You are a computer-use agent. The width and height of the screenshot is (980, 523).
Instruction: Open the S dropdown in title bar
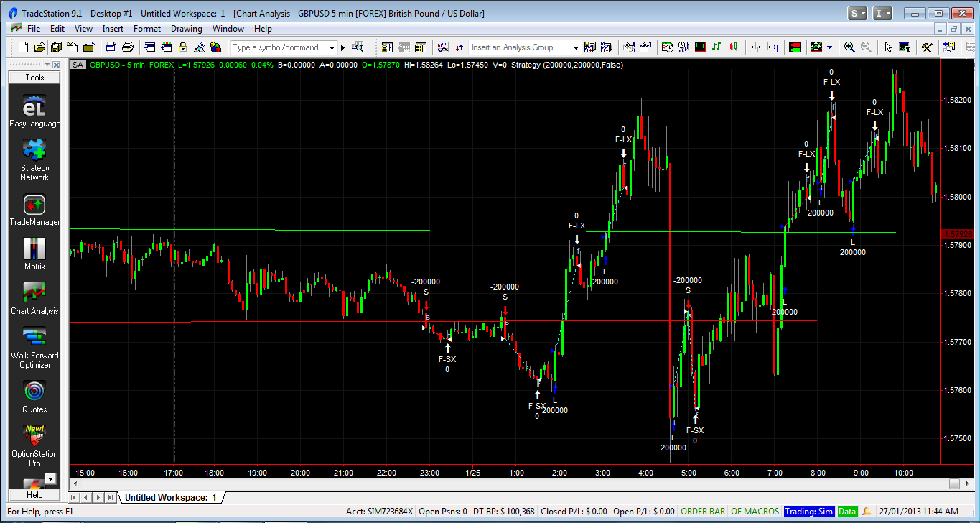858,13
